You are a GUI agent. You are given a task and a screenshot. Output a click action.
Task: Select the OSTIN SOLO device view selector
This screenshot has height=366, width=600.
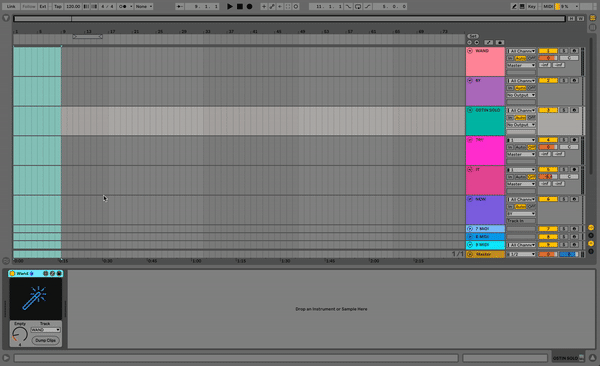pyautogui.click(x=569, y=358)
